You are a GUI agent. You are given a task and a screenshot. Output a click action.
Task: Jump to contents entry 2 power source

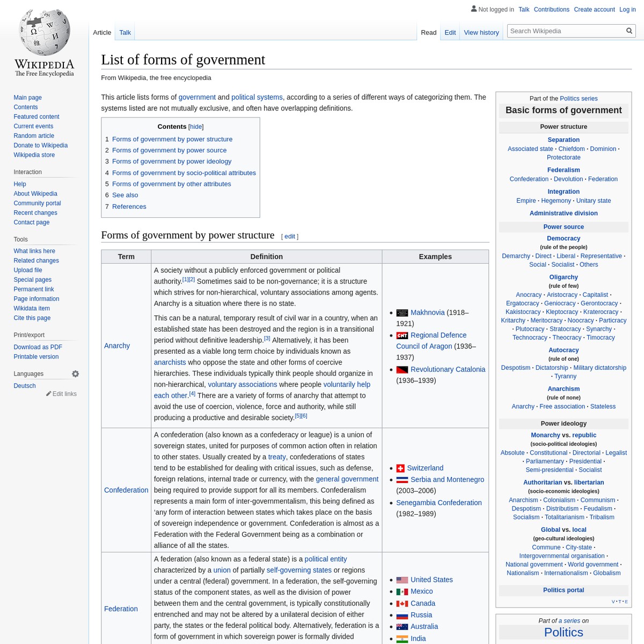pos(169,150)
